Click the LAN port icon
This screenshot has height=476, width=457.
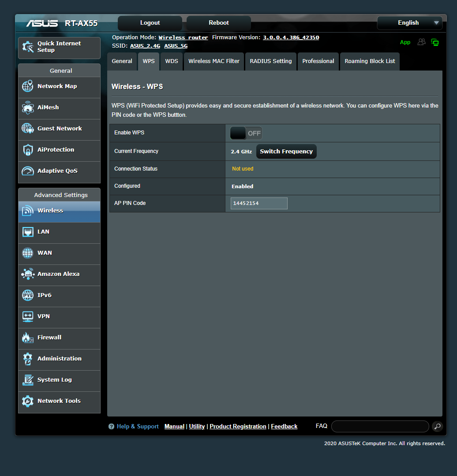pyautogui.click(x=28, y=232)
